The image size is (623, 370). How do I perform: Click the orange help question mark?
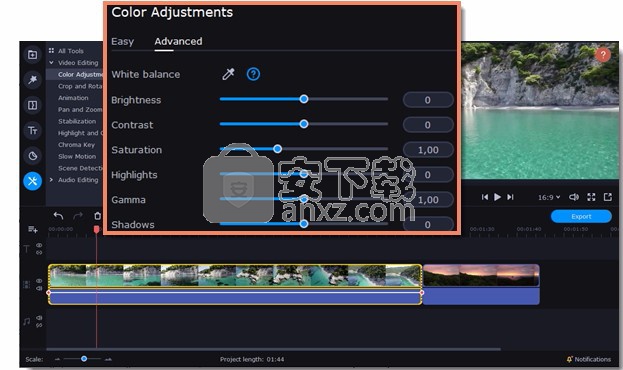point(603,54)
